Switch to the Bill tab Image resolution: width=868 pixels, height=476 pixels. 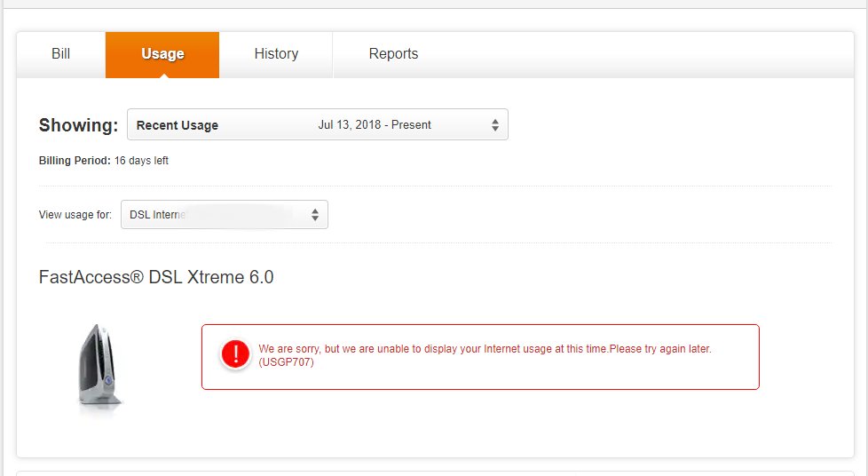pyautogui.click(x=61, y=54)
